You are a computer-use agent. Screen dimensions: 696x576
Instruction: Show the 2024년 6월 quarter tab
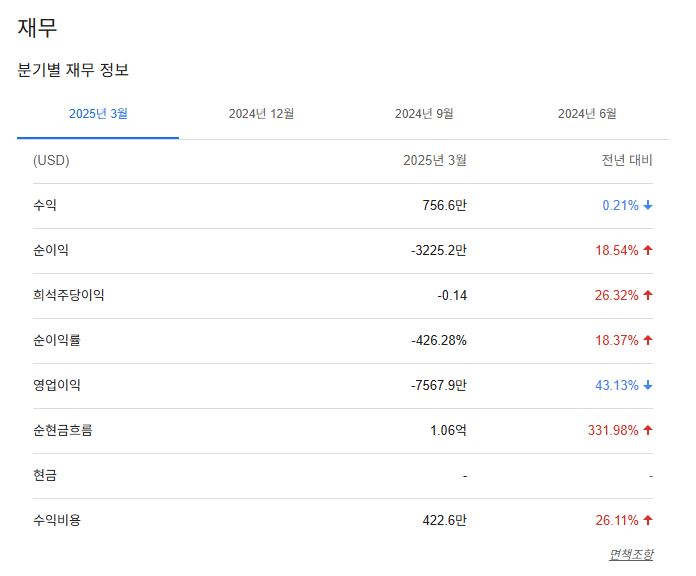pos(587,114)
